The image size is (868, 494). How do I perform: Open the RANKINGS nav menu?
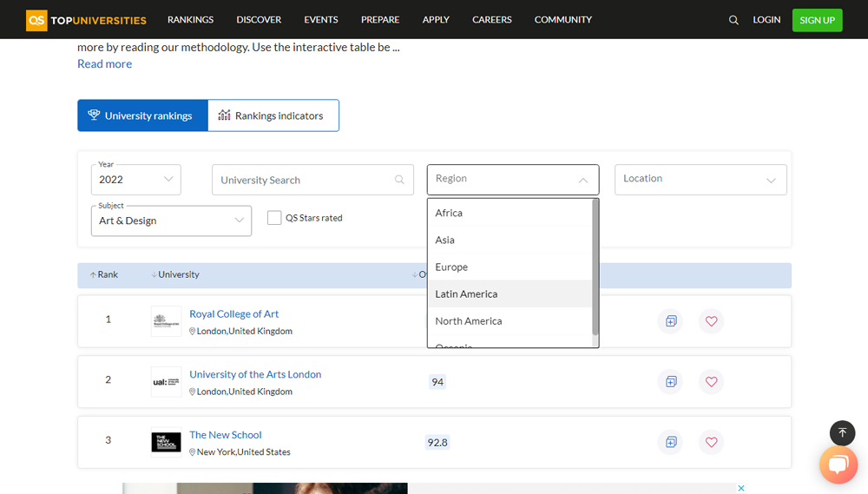(x=190, y=20)
